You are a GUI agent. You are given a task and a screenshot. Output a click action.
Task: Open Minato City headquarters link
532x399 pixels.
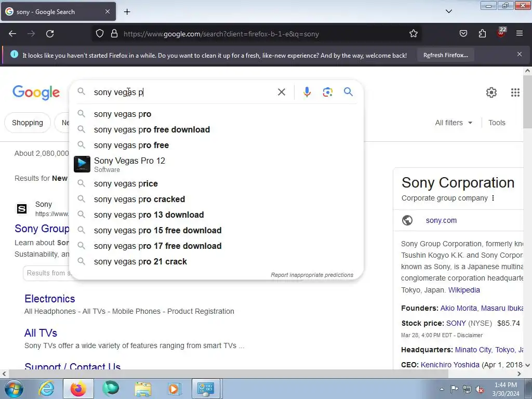point(473,350)
